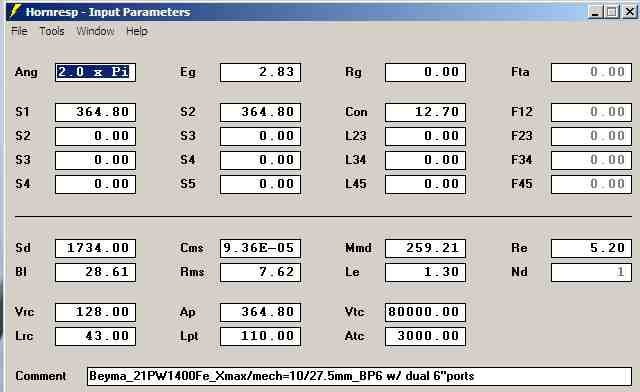Open the Help menu
This screenshot has width=640, height=392.
(137, 31)
